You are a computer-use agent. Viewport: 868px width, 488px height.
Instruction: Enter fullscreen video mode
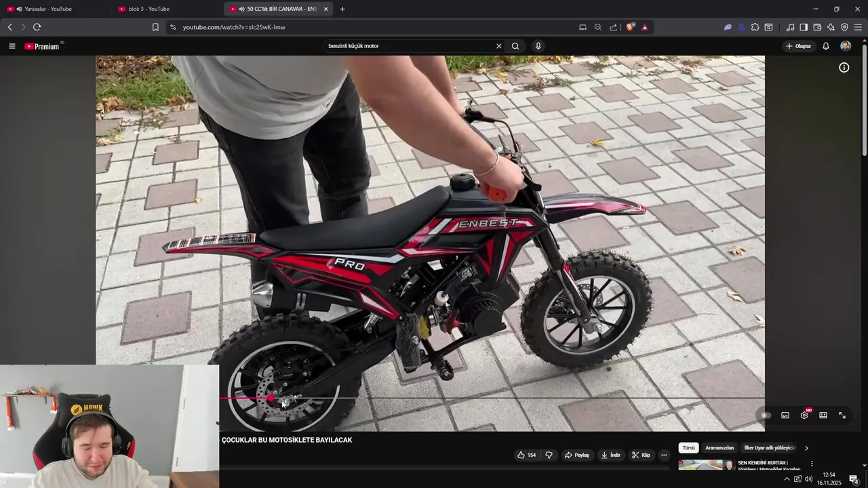[x=842, y=415]
